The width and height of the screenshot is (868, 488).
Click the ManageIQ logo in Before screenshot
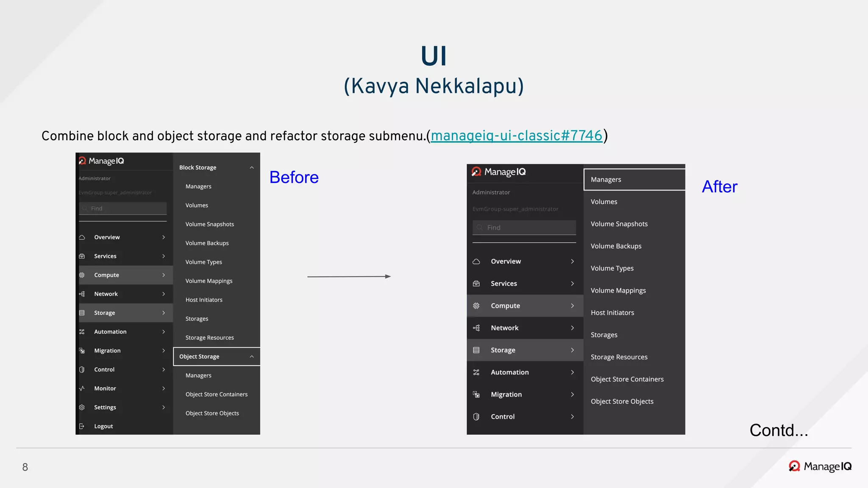coord(101,161)
